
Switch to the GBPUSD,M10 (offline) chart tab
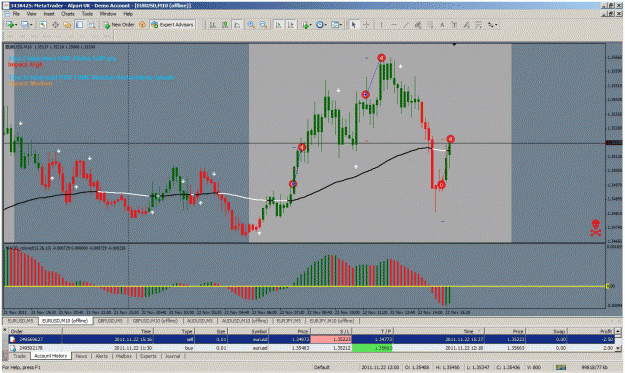pos(155,321)
